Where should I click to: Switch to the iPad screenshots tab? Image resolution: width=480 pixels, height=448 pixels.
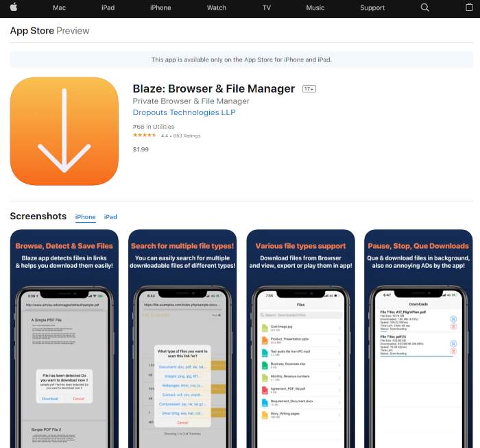(110, 217)
